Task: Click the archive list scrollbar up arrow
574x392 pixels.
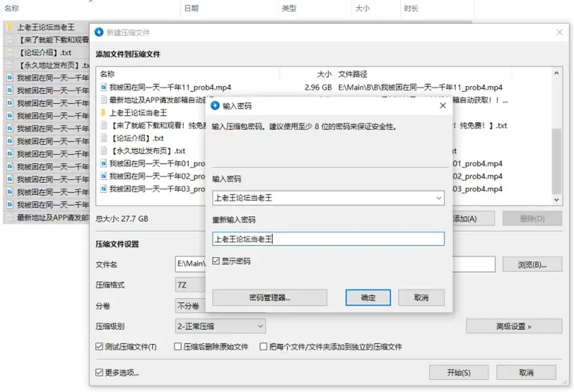Action: click(557, 73)
